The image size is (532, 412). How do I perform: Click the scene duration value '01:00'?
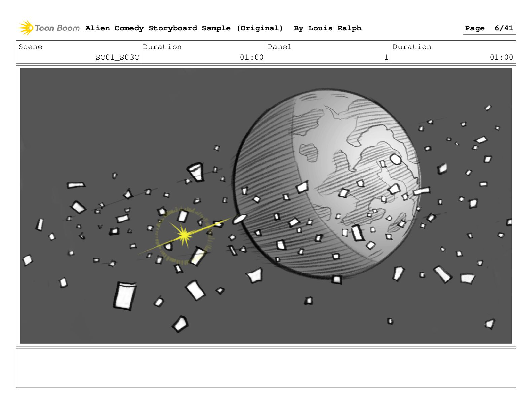pos(252,58)
